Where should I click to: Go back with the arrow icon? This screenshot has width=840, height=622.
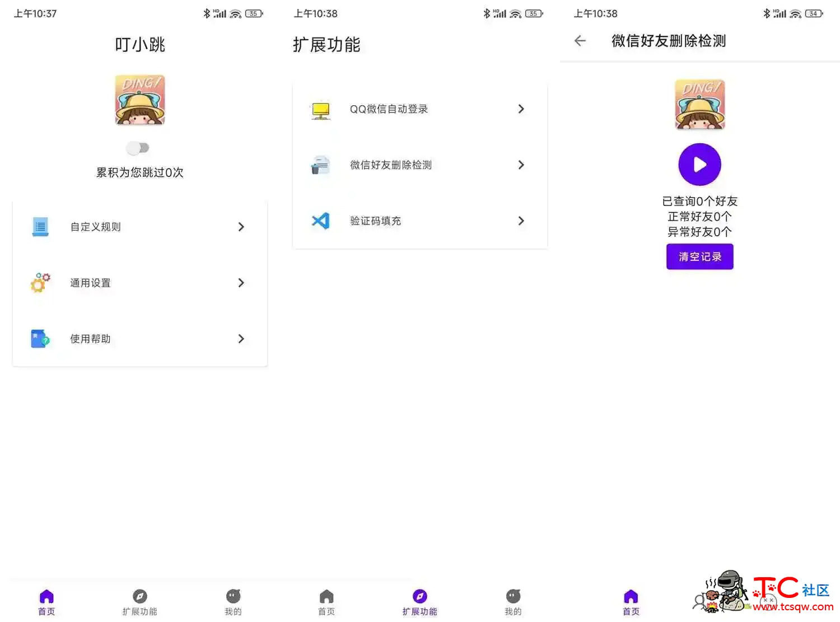pos(580,40)
